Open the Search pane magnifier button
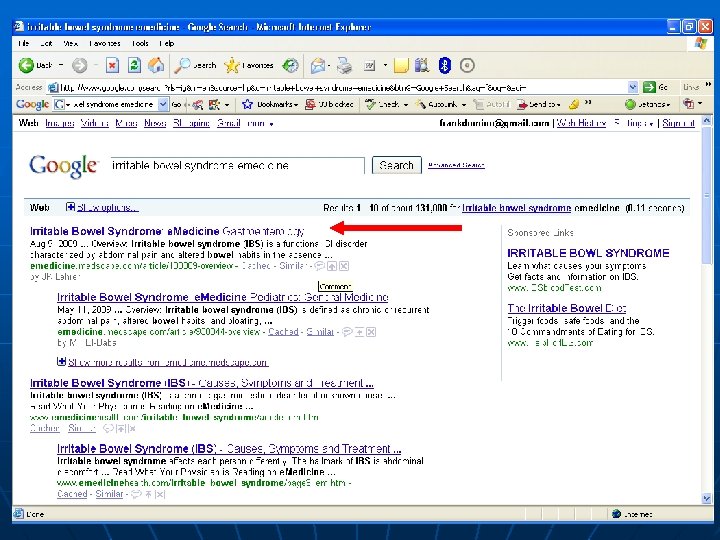Screen dimensions: 720x540 click(x=195, y=66)
